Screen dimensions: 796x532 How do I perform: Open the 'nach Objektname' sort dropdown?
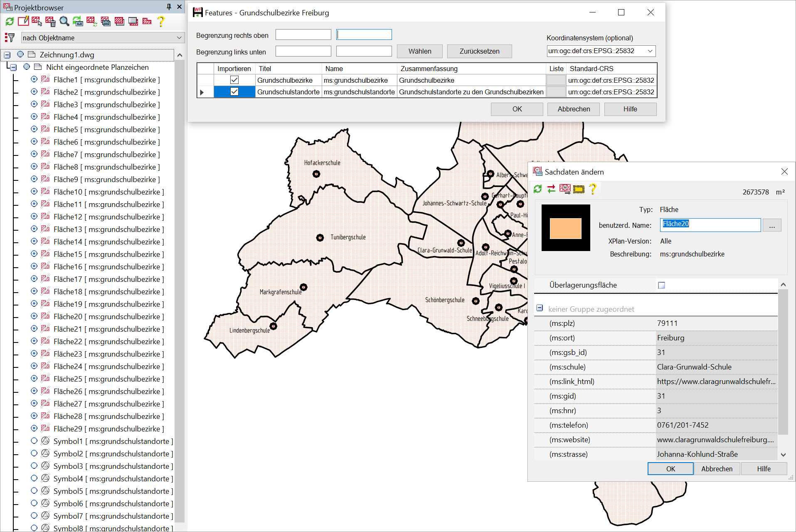pos(102,38)
